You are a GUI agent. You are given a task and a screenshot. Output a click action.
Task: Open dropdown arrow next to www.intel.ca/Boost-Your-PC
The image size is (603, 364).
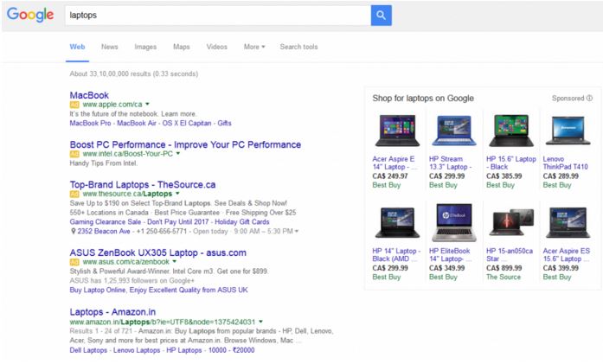pos(178,153)
